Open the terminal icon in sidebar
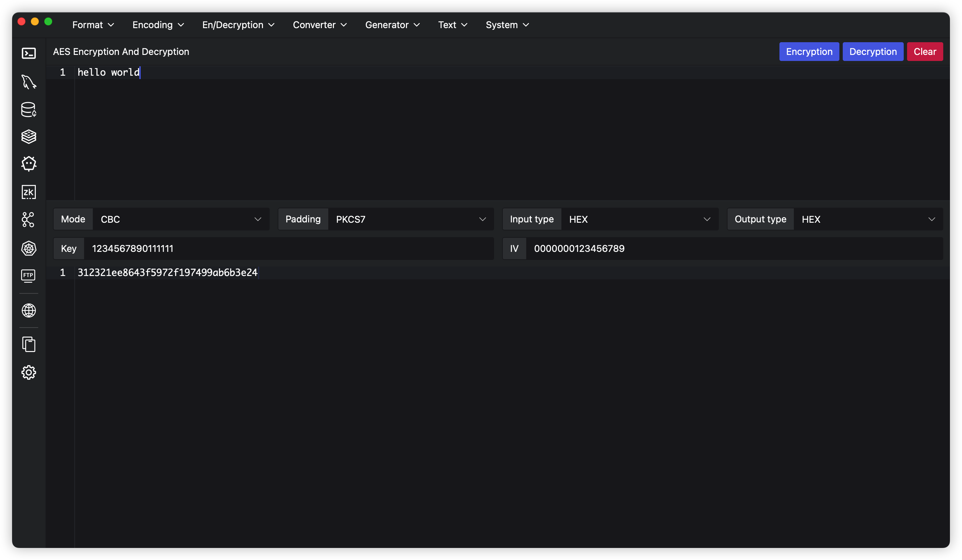The width and height of the screenshot is (962, 560). tap(28, 53)
